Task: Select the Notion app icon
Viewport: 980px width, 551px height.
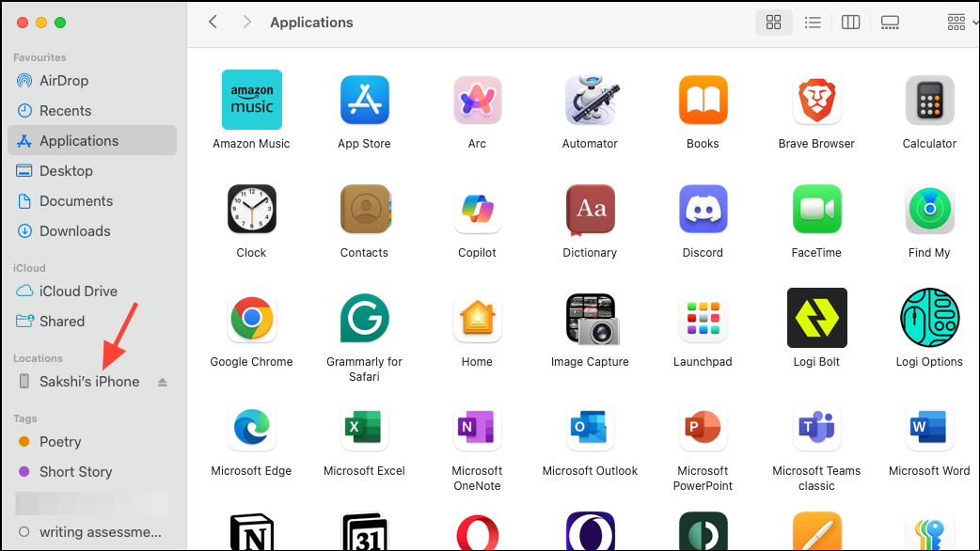Action: click(x=251, y=531)
